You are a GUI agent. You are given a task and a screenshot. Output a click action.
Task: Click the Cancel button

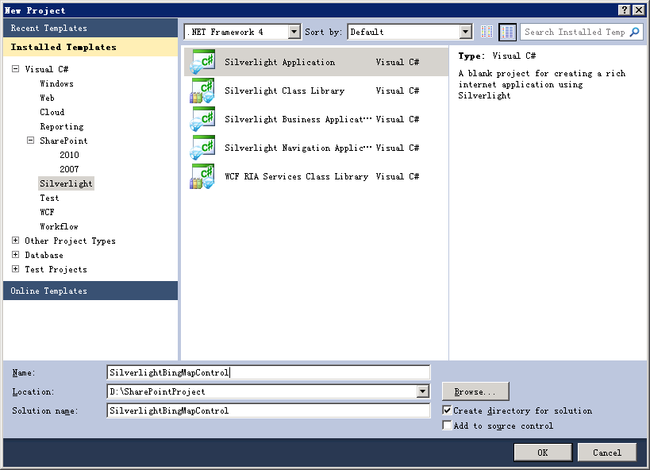[607, 452]
